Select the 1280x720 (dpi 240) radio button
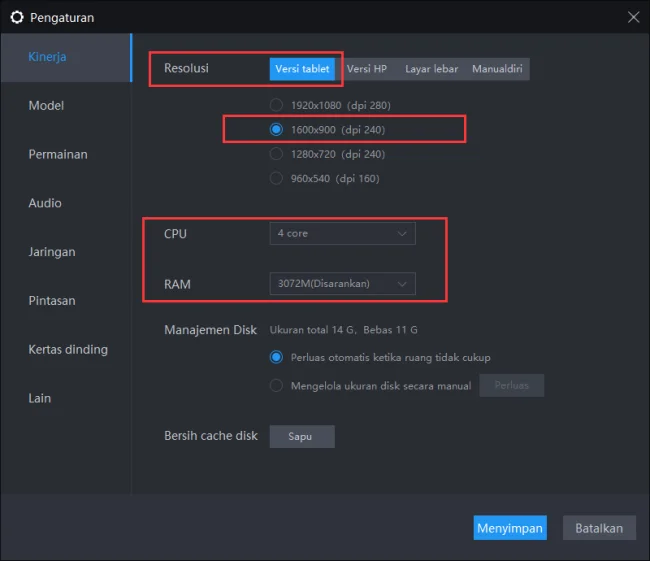650x561 pixels. point(276,154)
